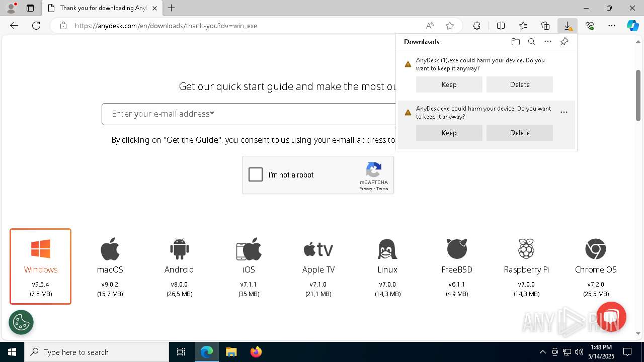Select Raspberry Pi download platform
This screenshot has height=362, width=644.
pyautogui.click(x=526, y=266)
